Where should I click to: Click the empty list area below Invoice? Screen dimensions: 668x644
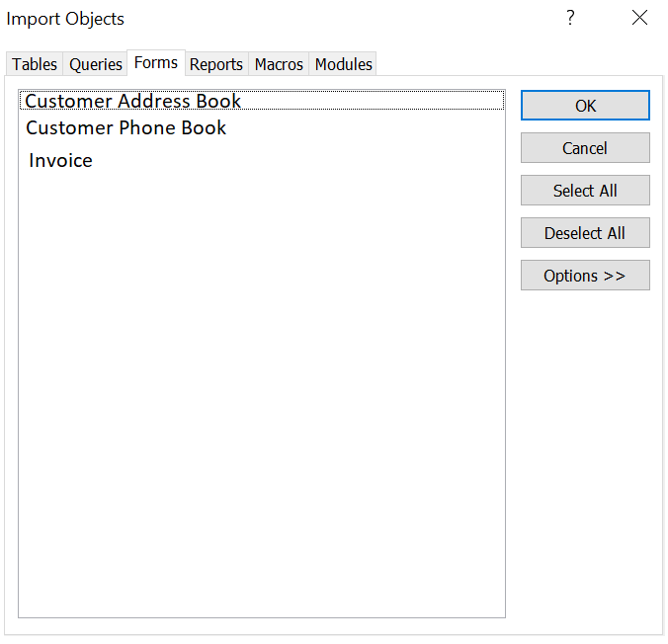(262, 395)
